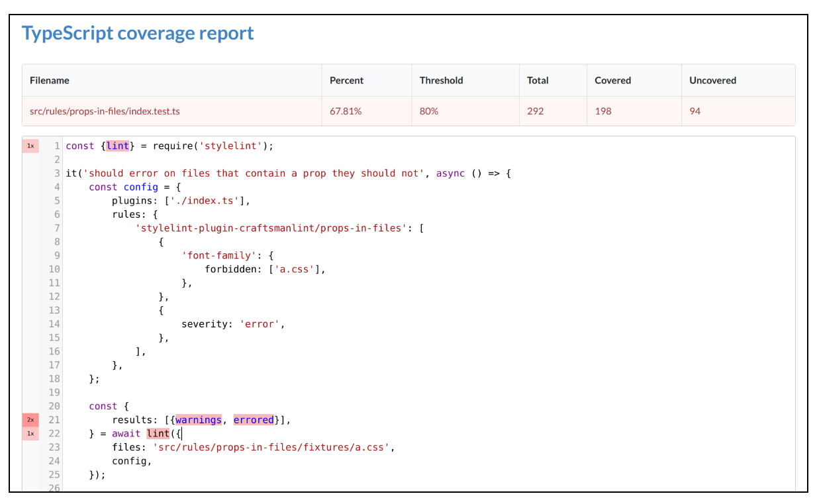Viewport: 815px width, 504px height.
Task: Click the 'stylelint-plugin-craftsmanlint/props-in-files' string in the code
Action: point(272,228)
